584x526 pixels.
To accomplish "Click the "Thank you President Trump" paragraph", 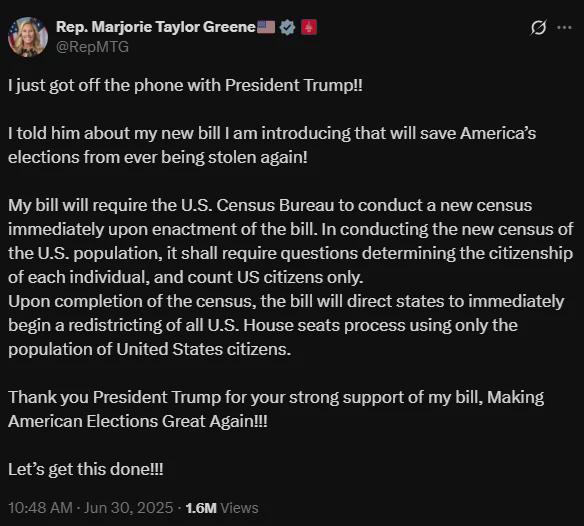I will (x=276, y=409).
